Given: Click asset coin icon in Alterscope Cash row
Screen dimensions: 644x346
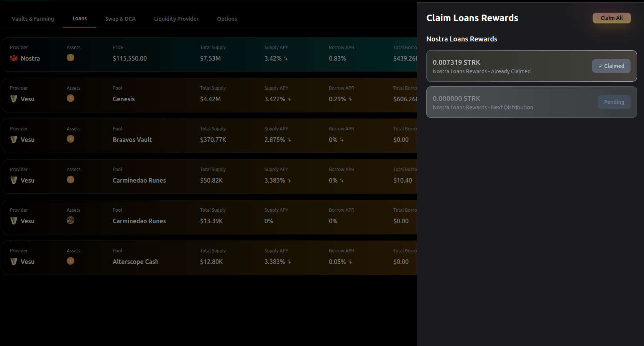Looking at the screenshot, I should [71, 261].
